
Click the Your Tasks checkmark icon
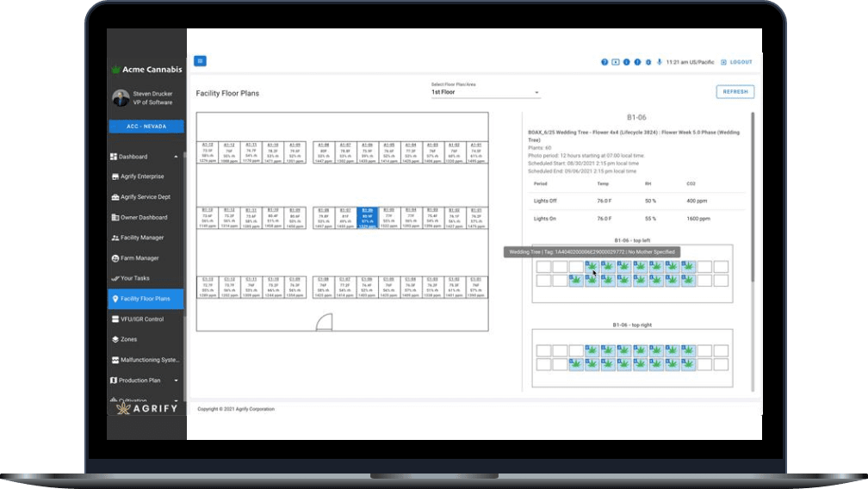115,278
